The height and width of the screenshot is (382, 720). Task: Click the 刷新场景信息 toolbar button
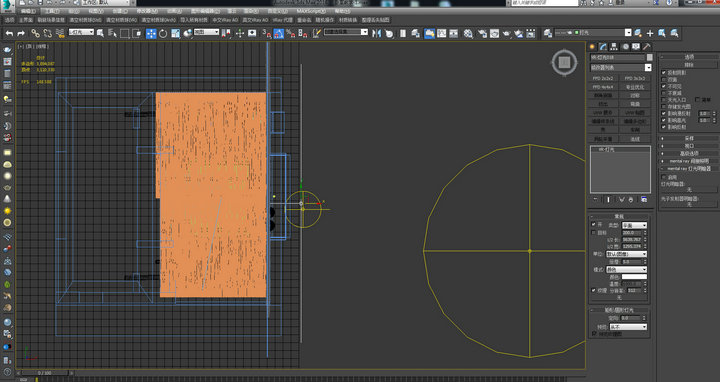pos(51,20)
